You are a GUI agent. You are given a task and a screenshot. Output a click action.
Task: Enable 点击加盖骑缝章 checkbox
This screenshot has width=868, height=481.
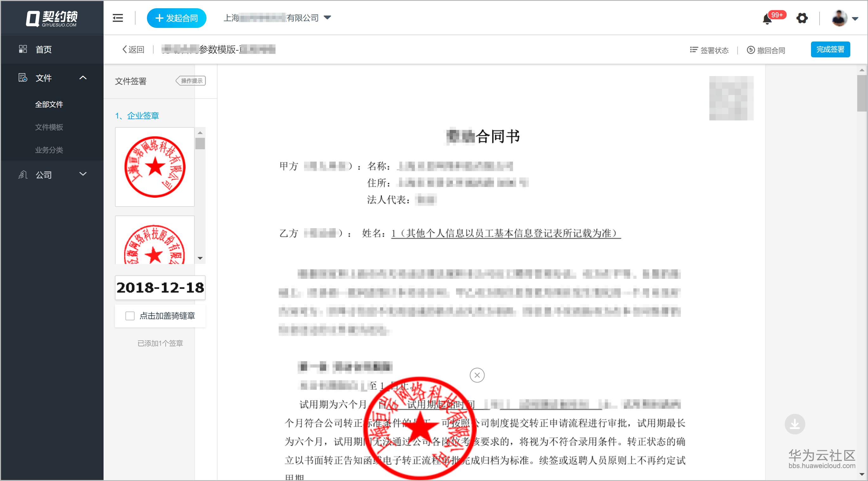130,316
